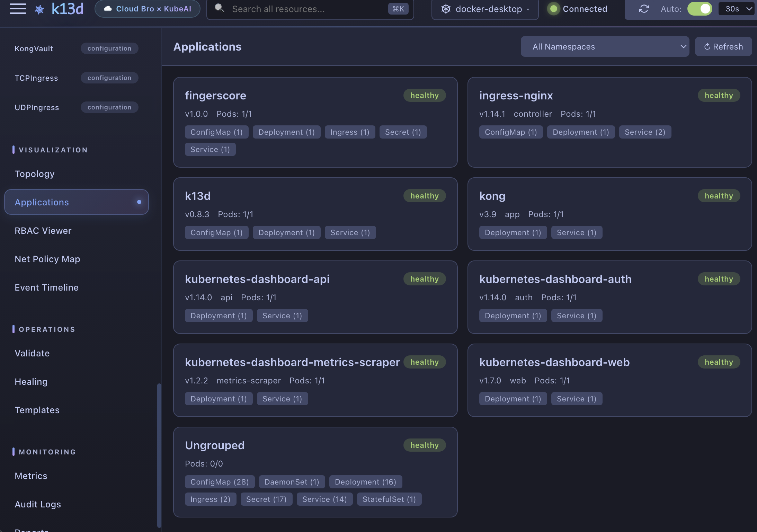Expand the docker-desktop cluster selector
Screen dimensions: 757x532
pos(484,9)
